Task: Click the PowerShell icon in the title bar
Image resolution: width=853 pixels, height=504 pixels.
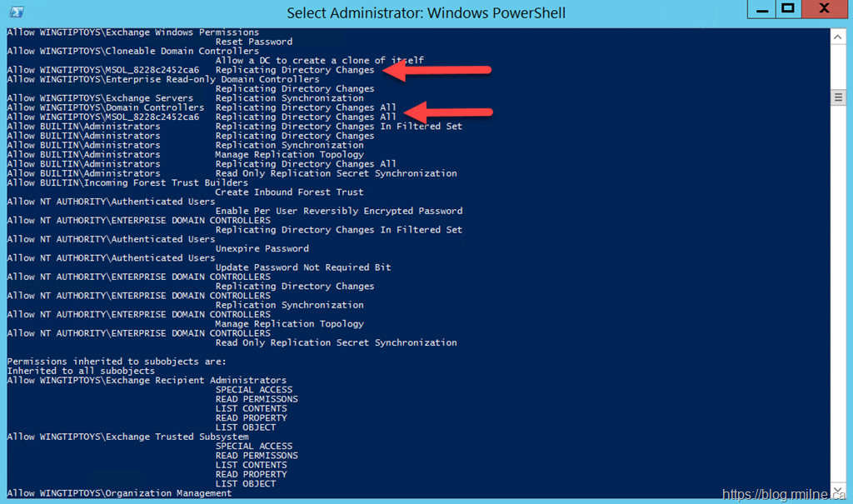Action: [x=17, y=12]
